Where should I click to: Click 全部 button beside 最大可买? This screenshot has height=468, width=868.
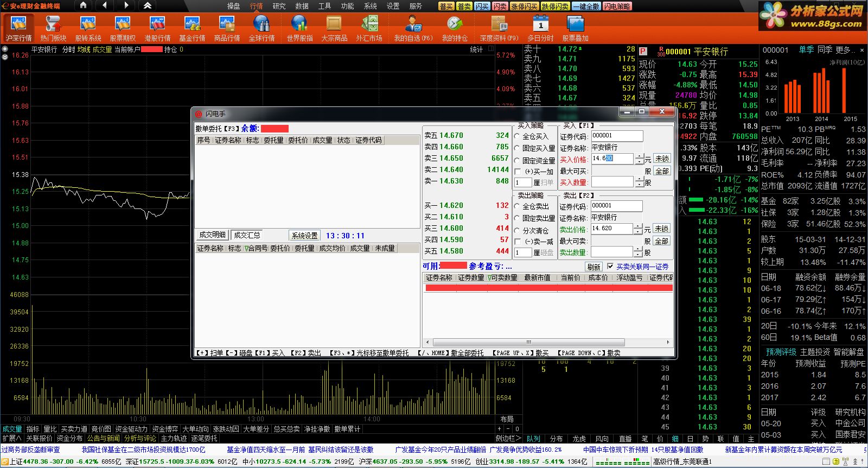click(x=662, y=171)
